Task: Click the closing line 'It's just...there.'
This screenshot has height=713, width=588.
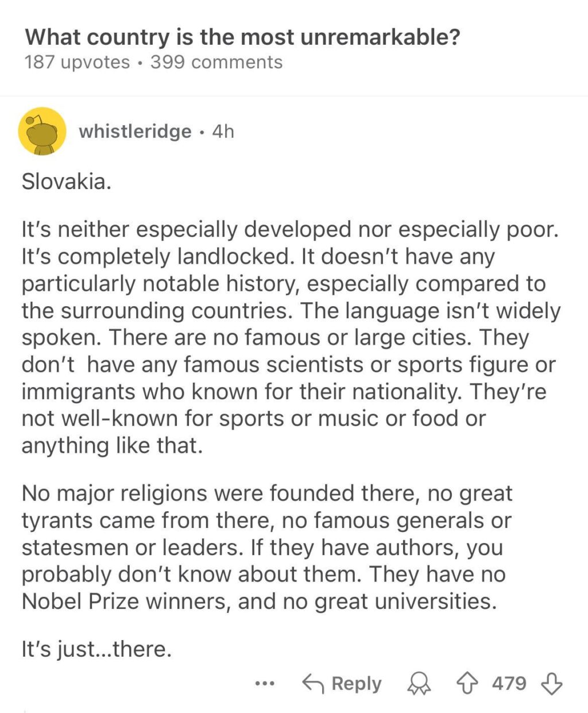Action: click(96, 649)
